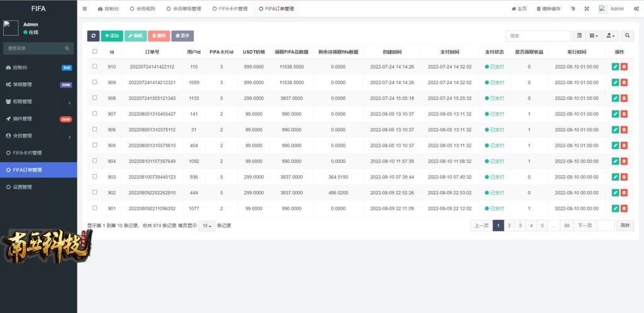Click the refresh table icon button
The width and height of the screenshot is (644, 313).
point(93,36)
